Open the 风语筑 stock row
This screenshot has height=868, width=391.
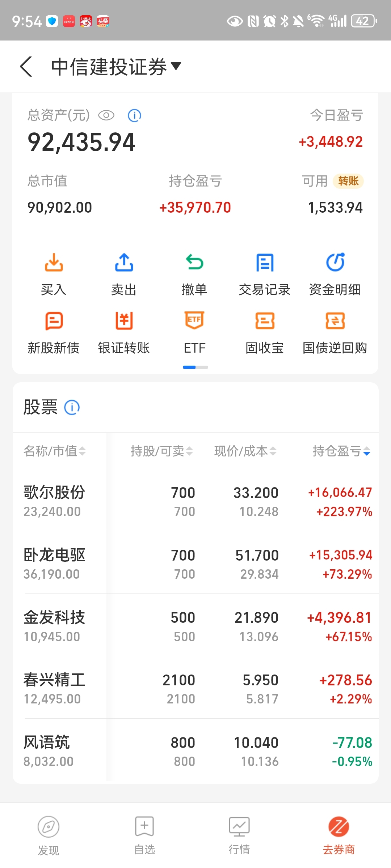[195, 751]
